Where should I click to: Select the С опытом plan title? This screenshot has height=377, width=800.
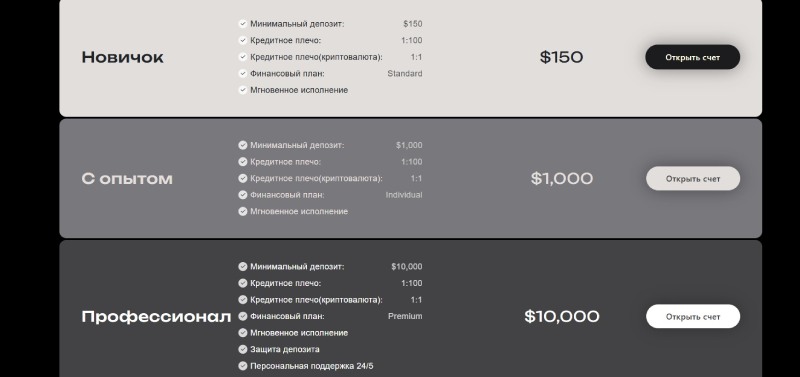(127, 179)
